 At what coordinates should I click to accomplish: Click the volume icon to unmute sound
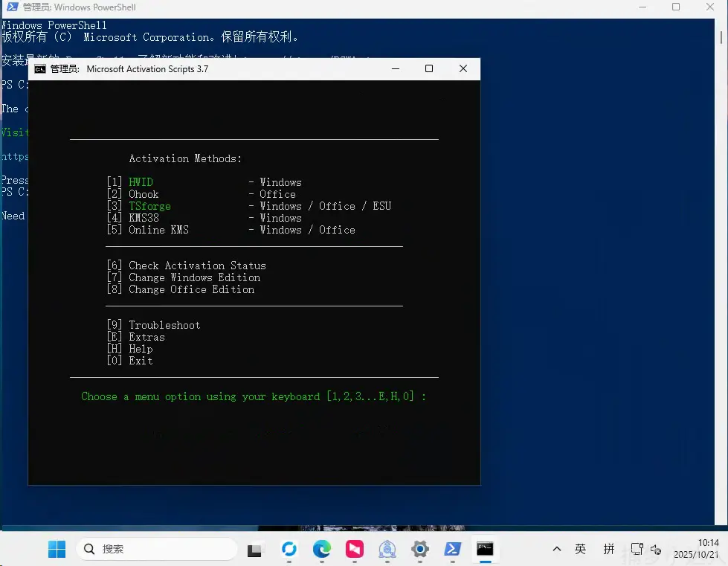(x=656, y=550)
